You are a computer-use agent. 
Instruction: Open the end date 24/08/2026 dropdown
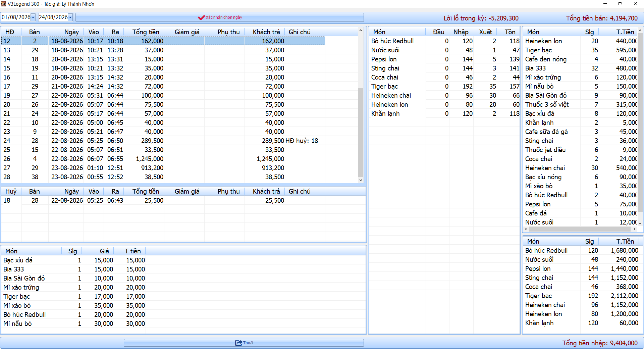[70, 17]
